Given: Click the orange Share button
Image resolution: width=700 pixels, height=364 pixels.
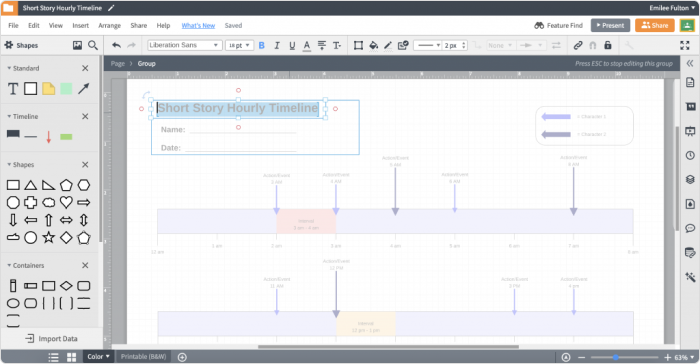Looking at the screenshot, I should (654, 25).
